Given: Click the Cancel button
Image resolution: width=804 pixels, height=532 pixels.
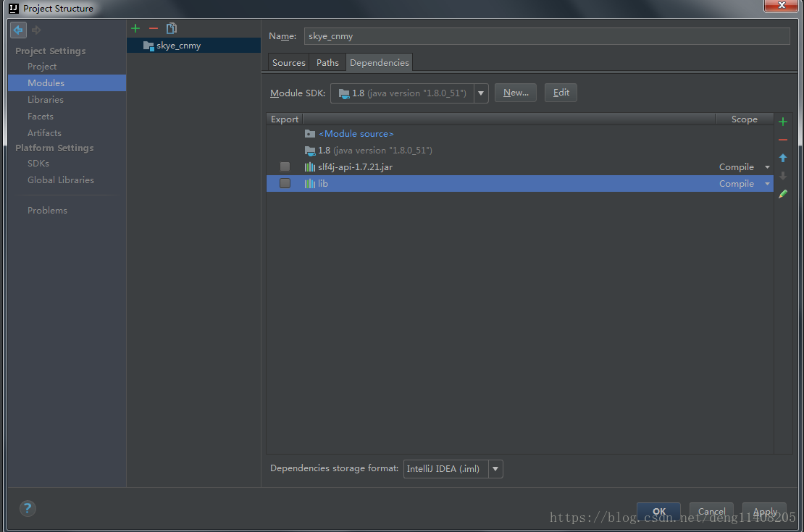Looking at the screenshot, I should tap(712, 512).
